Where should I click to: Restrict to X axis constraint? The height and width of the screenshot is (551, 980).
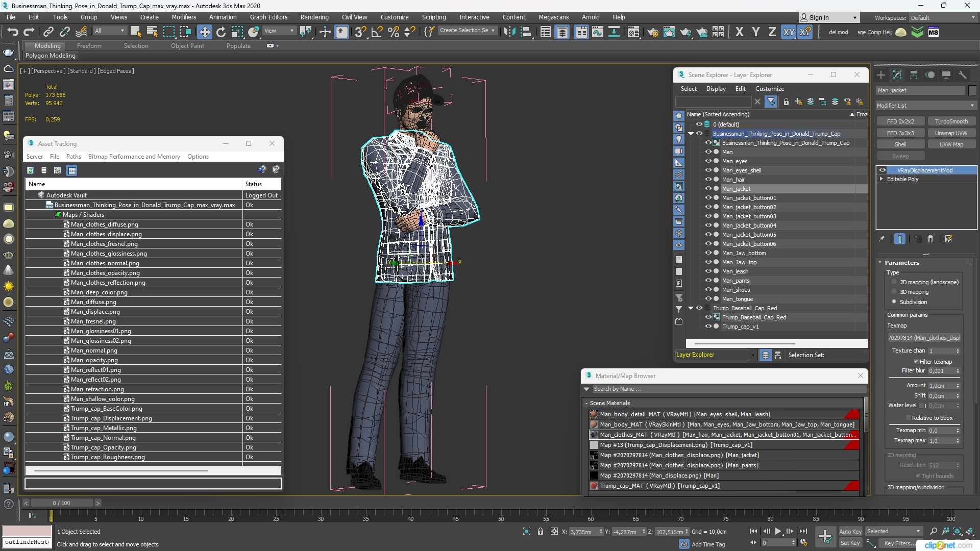(740, 32)
